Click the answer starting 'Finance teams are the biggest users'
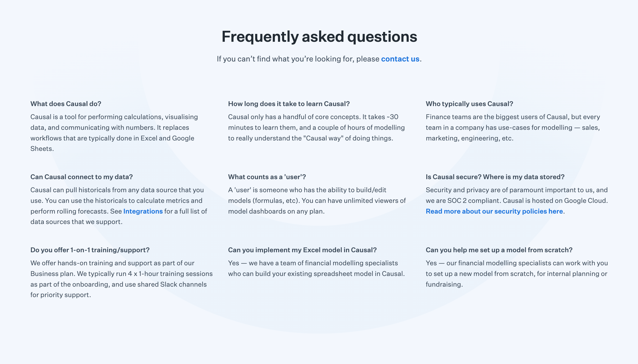The image size is (638, 364). coord(513,127)
